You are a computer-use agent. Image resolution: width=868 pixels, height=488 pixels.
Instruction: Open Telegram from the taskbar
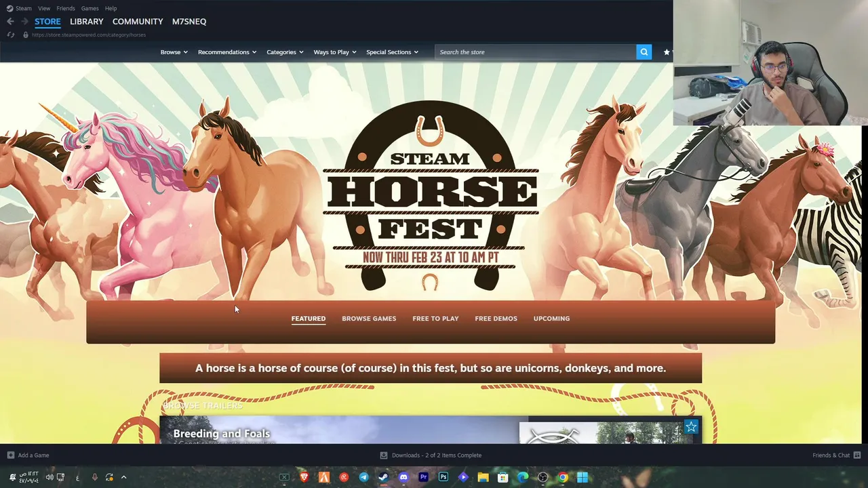(x=363, y=477)
